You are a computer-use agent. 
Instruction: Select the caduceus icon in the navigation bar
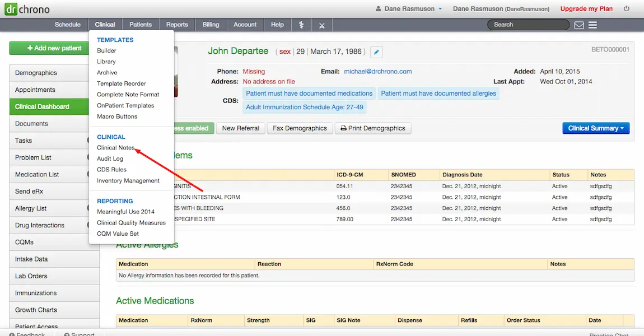point(301,25)
